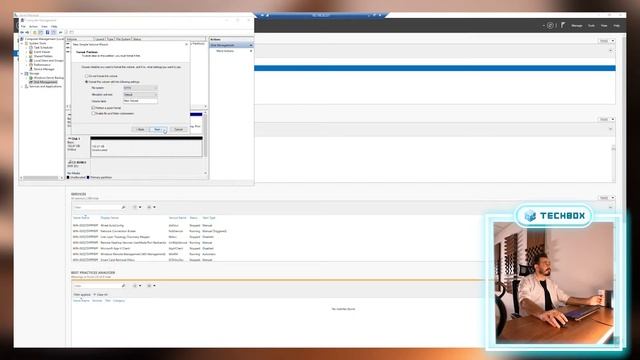Image resolution: width=640 pixels, height=360 pixels.
Task: Open the Help menu in Computer Management
Action: click(54, 26)
